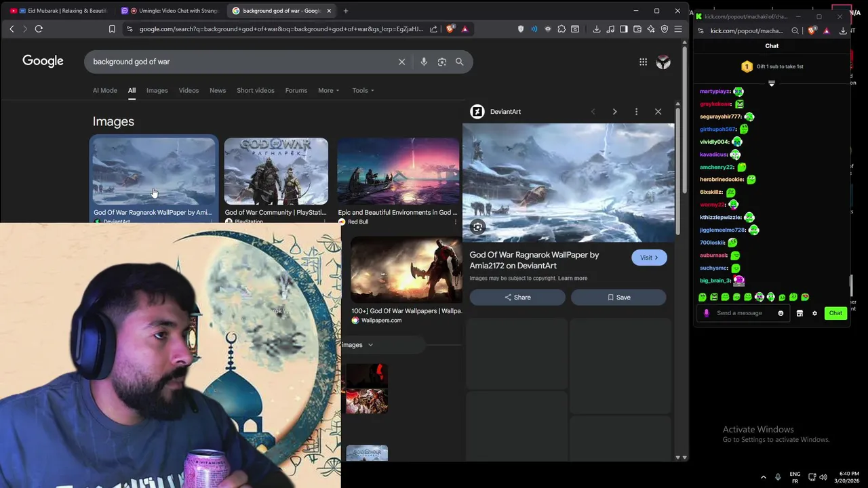Switch to the Images search tab
Screen dimensions: 868x488
[157, 90]
